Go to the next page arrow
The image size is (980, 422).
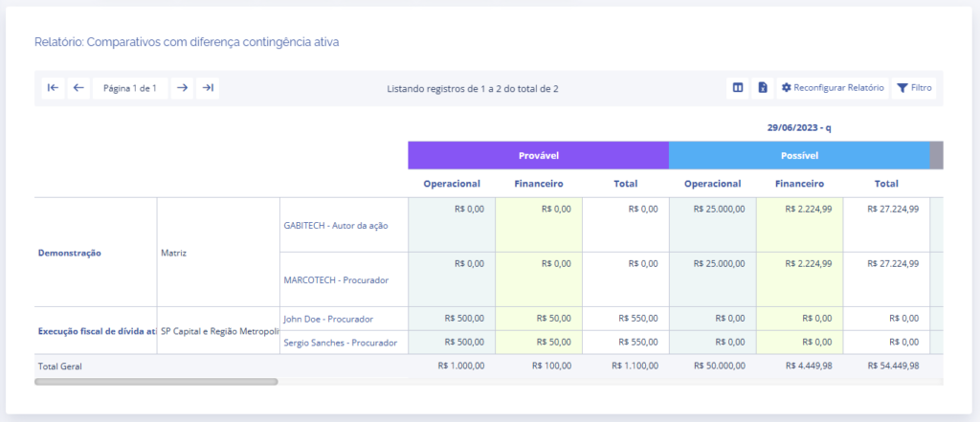(x=181, y=88)
